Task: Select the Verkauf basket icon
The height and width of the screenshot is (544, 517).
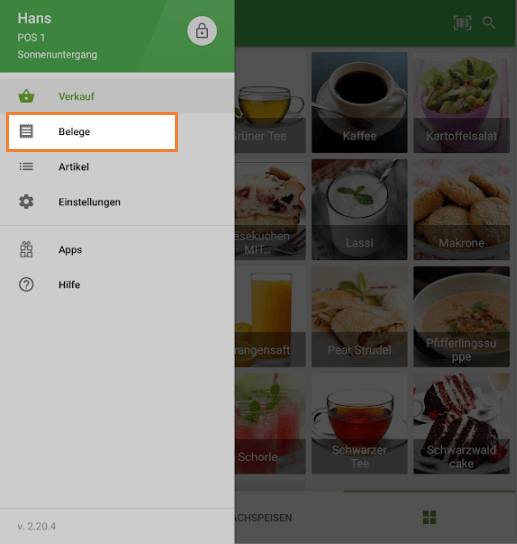Action: point(26,96)
